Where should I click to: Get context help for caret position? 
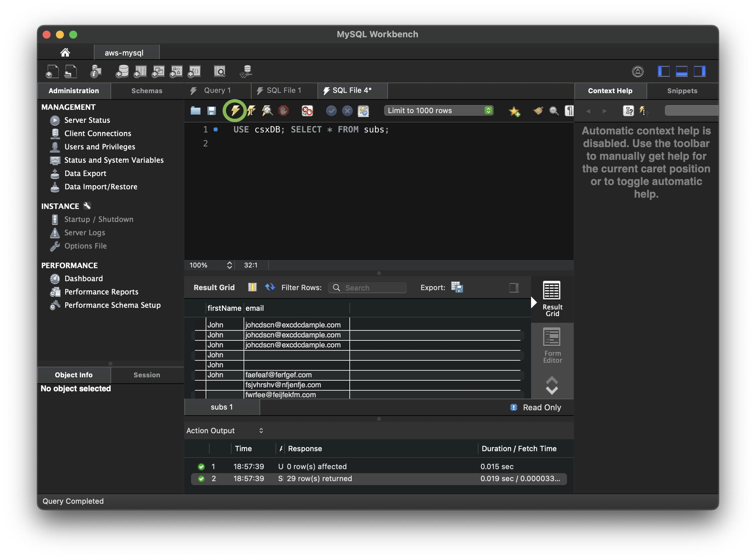[629, 111]
